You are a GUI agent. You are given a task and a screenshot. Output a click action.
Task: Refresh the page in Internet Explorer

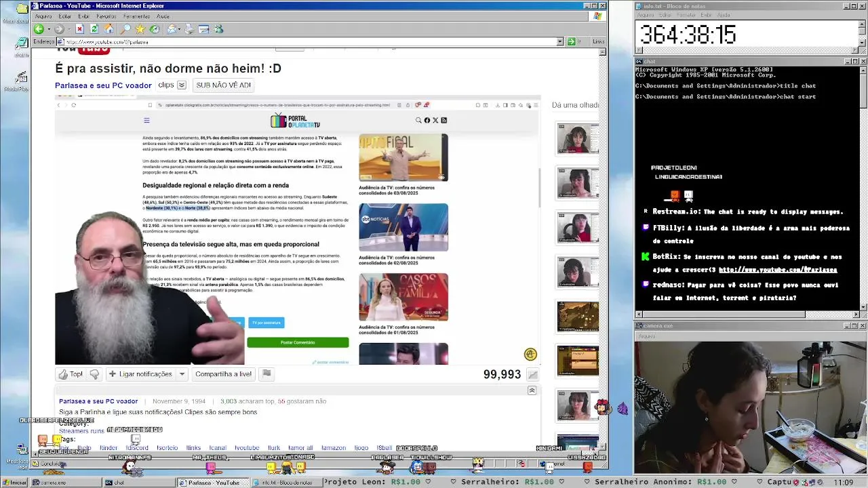(x=94, y=29)
